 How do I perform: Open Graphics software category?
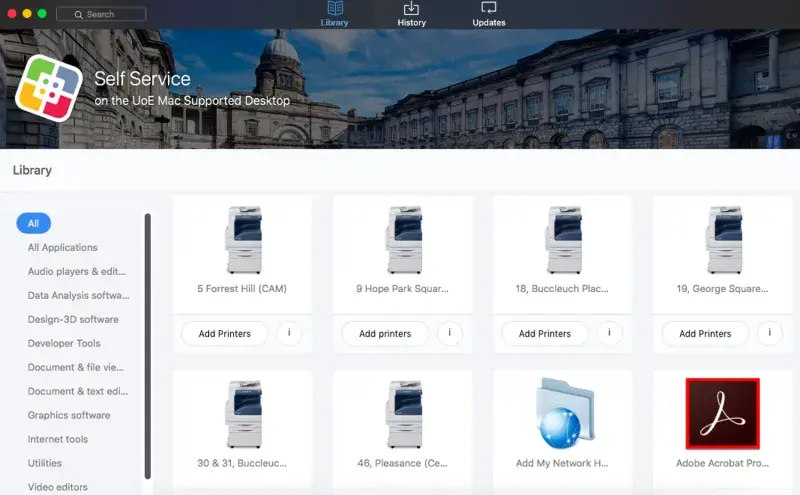69,415
